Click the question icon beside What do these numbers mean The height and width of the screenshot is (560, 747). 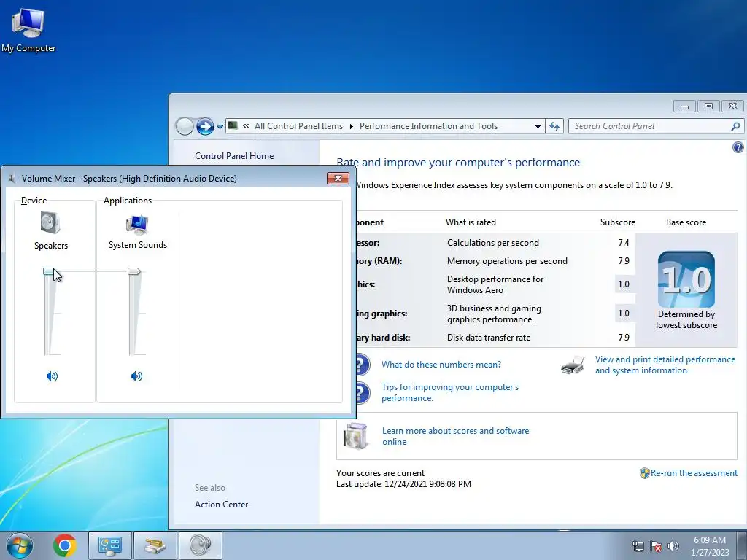(x=362, y=365)
